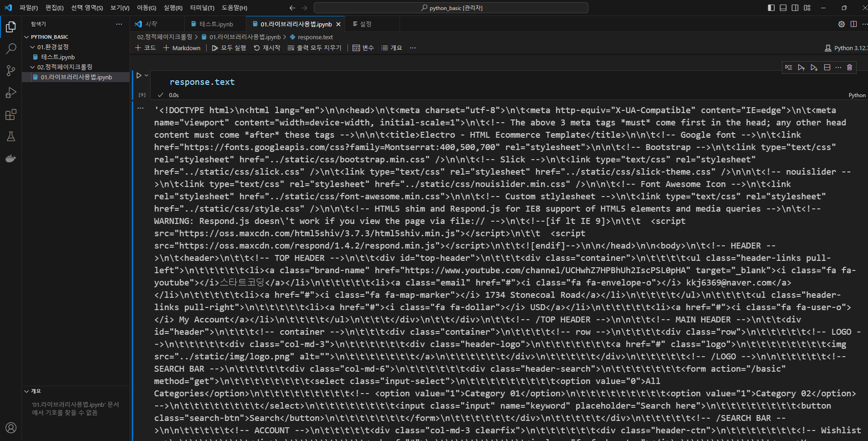Image resolution: width=868 pixels, height=441 pixels.
Task: Open 편집(E) menu
Action: coord(54,8)
